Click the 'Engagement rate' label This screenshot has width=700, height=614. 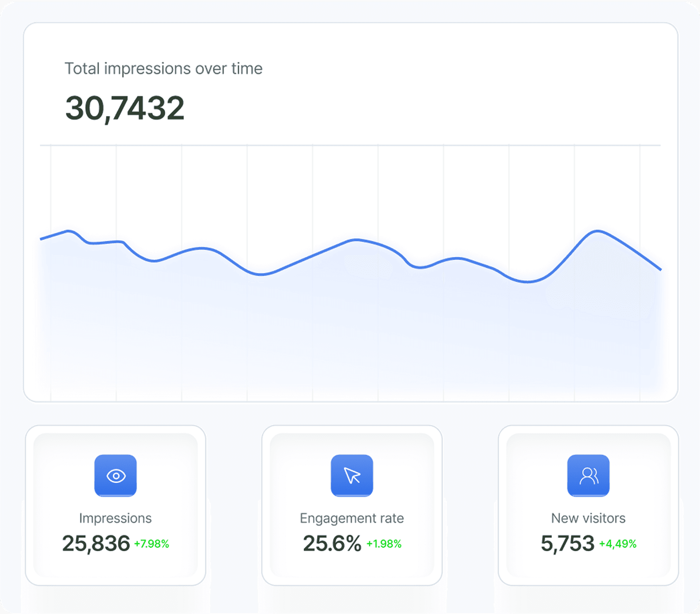tap(352, 518)
